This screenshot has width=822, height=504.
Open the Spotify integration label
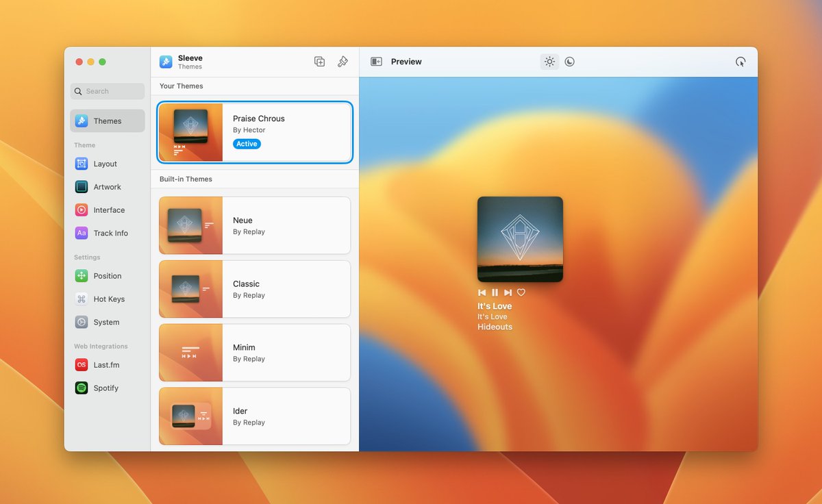106,388
